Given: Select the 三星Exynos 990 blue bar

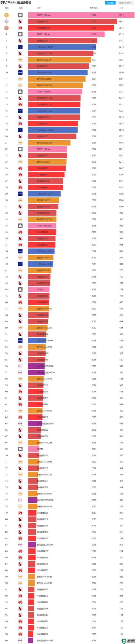Looking at the screenshot, I should coord(57,73).
